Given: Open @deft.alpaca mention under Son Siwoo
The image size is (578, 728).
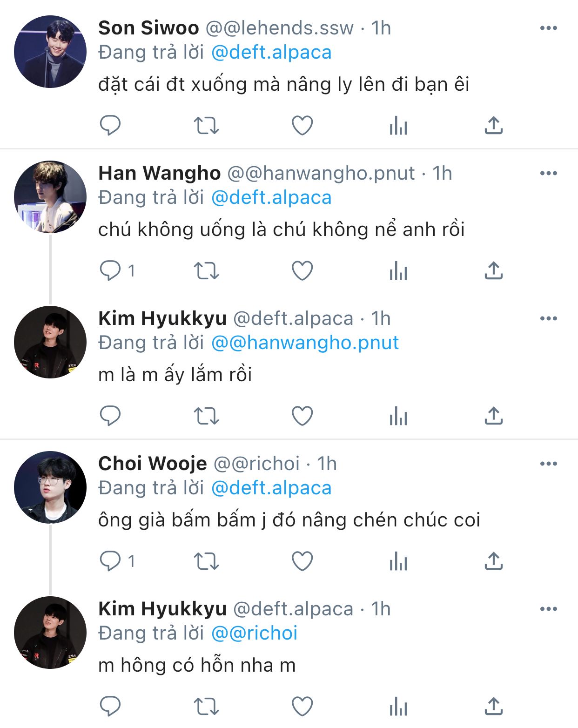Looking at the screenshot, I should click(271, 53).
